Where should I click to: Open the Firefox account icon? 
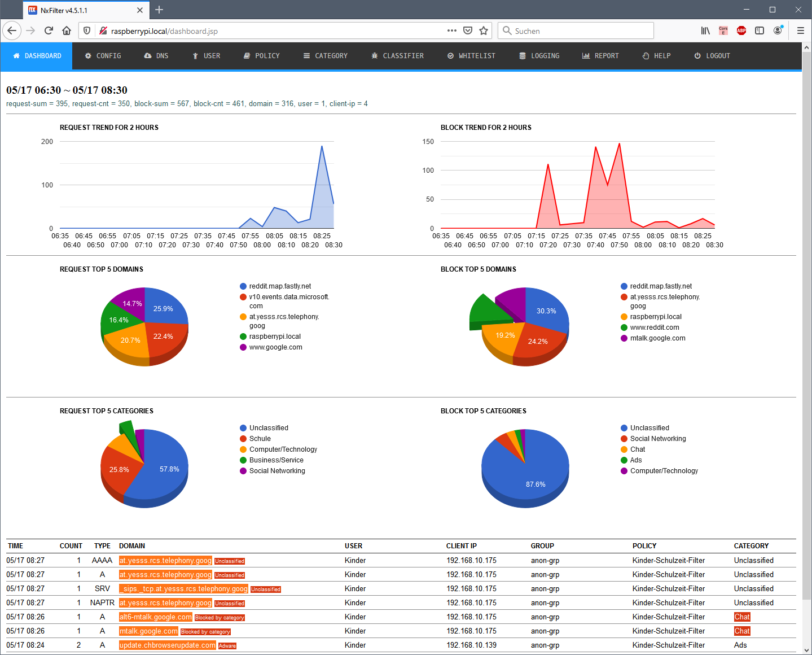[x=778, y=30]
